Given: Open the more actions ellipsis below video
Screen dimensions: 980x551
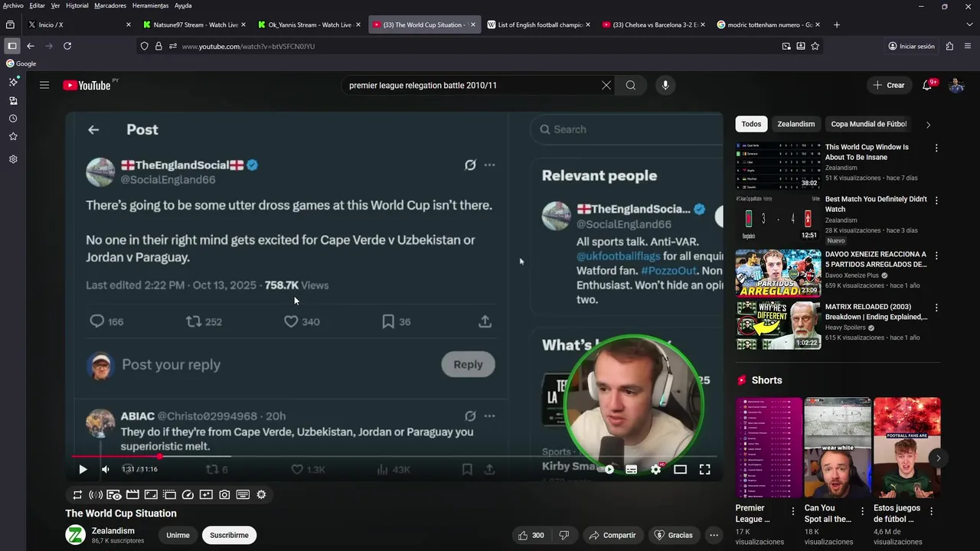Looking at the screenshot, I should 714,535.
